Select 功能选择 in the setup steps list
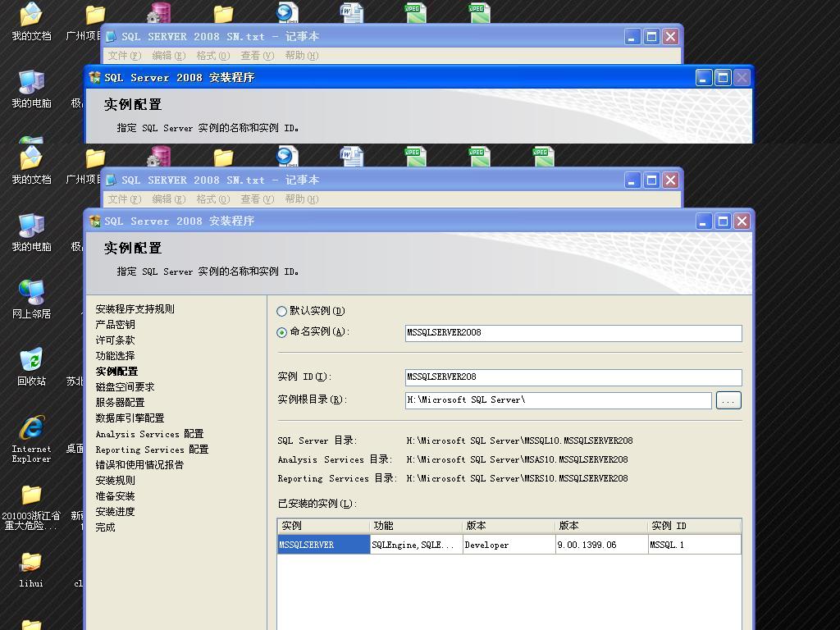 tap(115, 356)
